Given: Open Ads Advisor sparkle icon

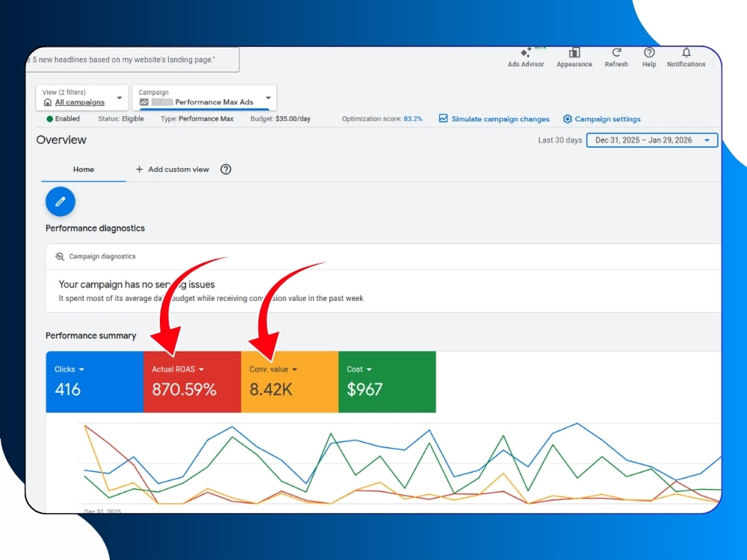Looking at the screenshot, I should pos(525,52).
